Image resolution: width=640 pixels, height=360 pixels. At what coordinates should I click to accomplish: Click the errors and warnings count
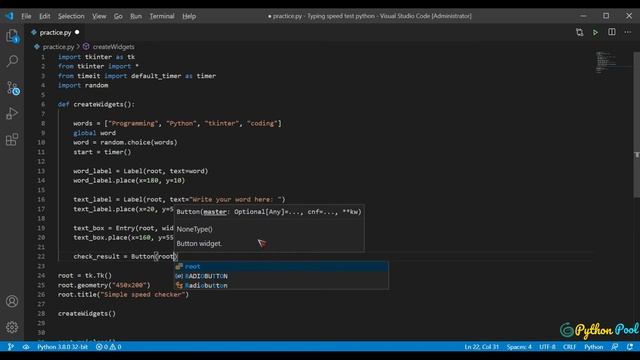point(108,347)
